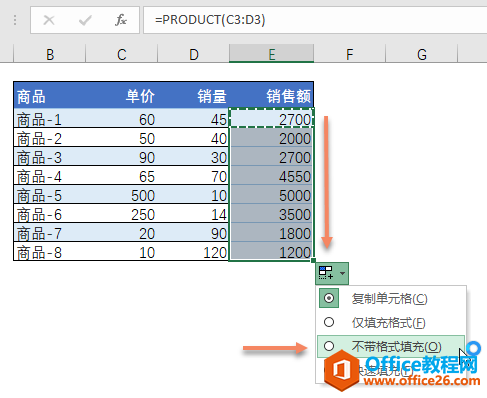The image size is (487, 398).
Task: Click unit price 500 in 商品-5 row
Action: coord(122,194)
